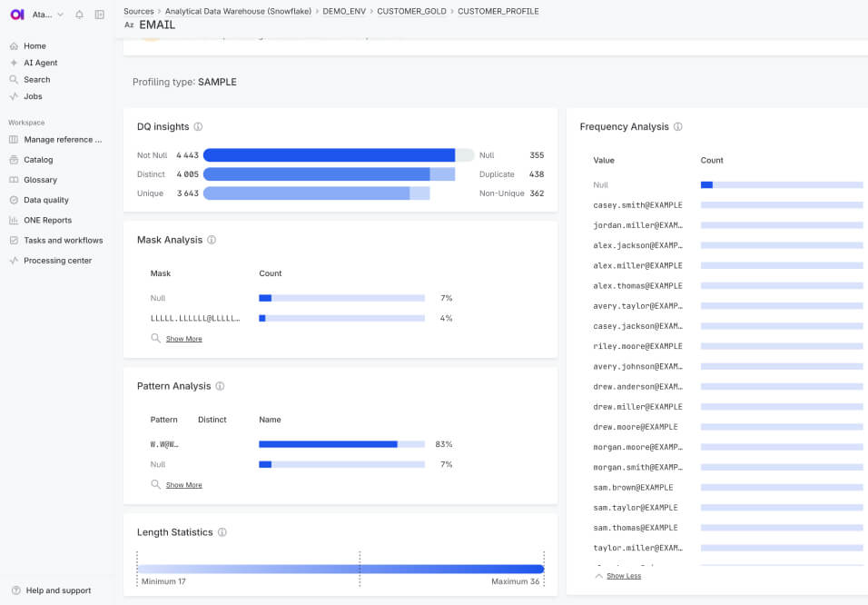Click the Not Null bar in DQ insights
868x605 pixels.
(x=329, y=155)
